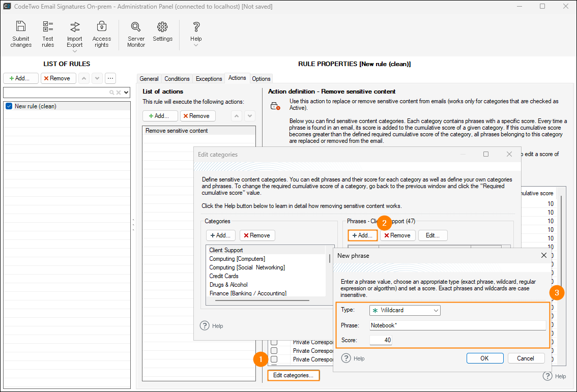Toggle the New rule (clean) checkbox
577x392 pixels.
pyautogui.click(x=9, y=106)
